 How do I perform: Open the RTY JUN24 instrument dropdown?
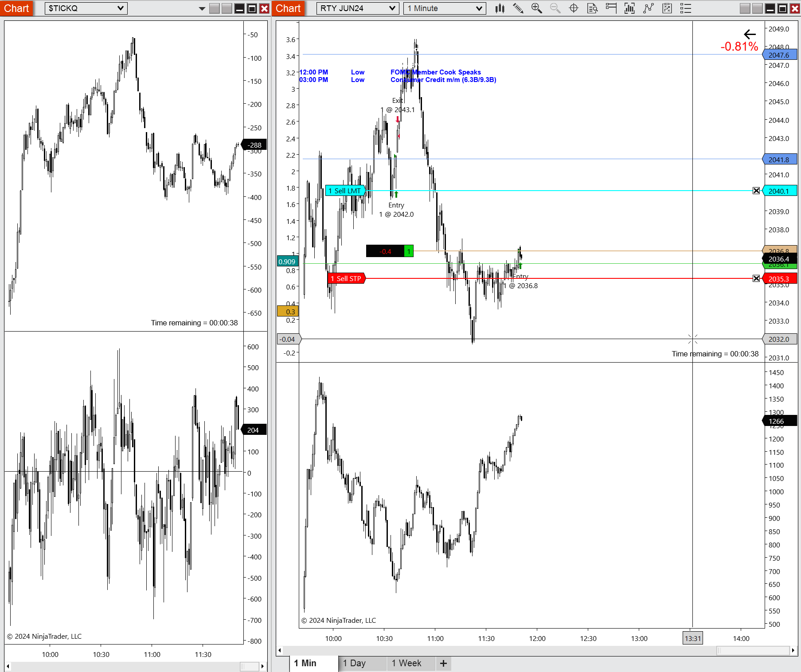pyautogui.click(x=357, y=8)
